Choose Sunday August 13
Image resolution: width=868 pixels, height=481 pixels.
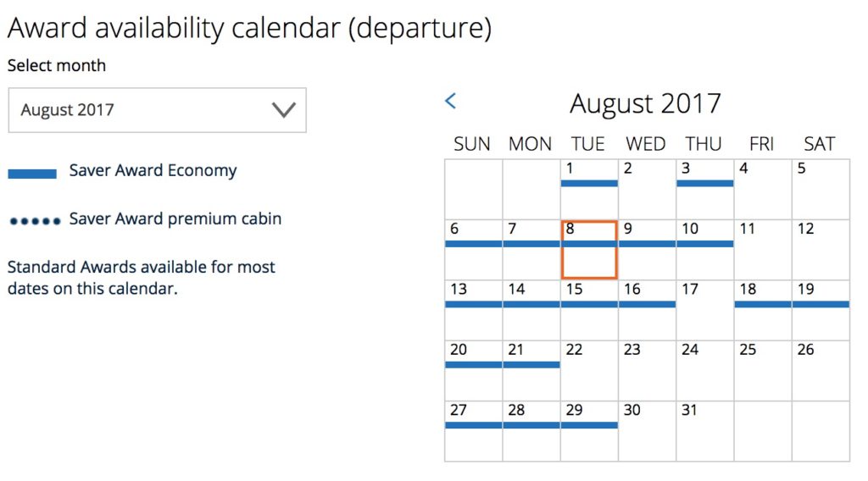473,310
